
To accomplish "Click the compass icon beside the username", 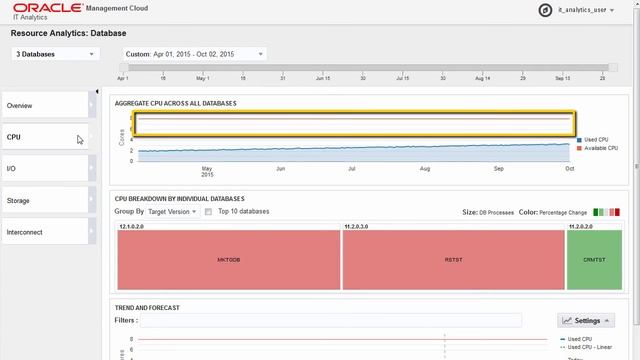I will [545, 10].
